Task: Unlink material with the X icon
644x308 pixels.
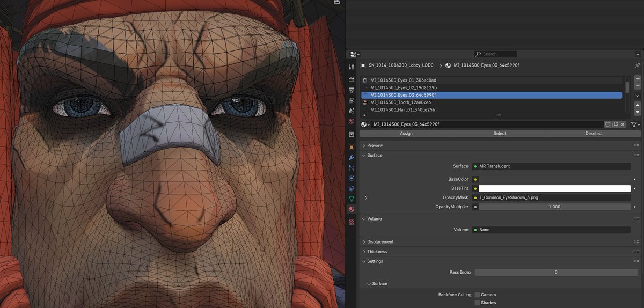Action: click(623, 124)
